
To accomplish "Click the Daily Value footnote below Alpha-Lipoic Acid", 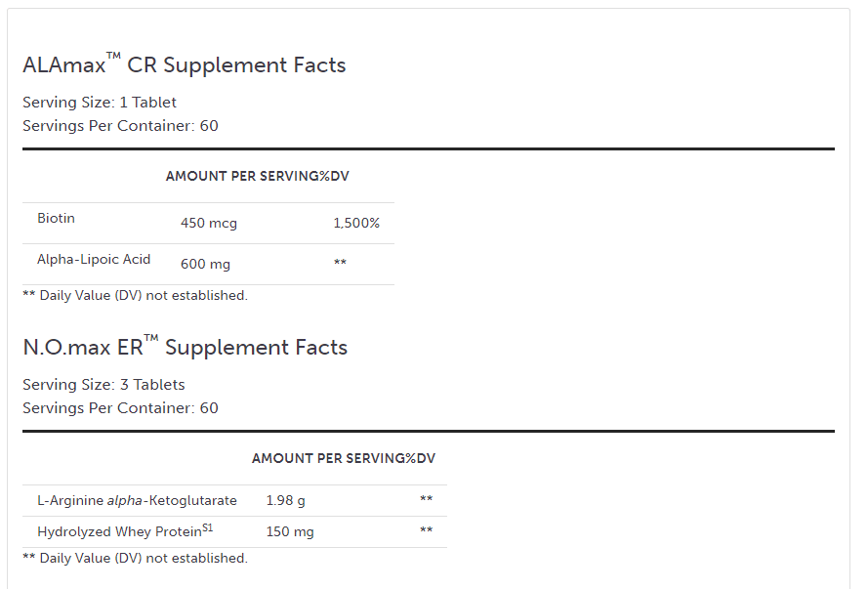I will point(135,295).
